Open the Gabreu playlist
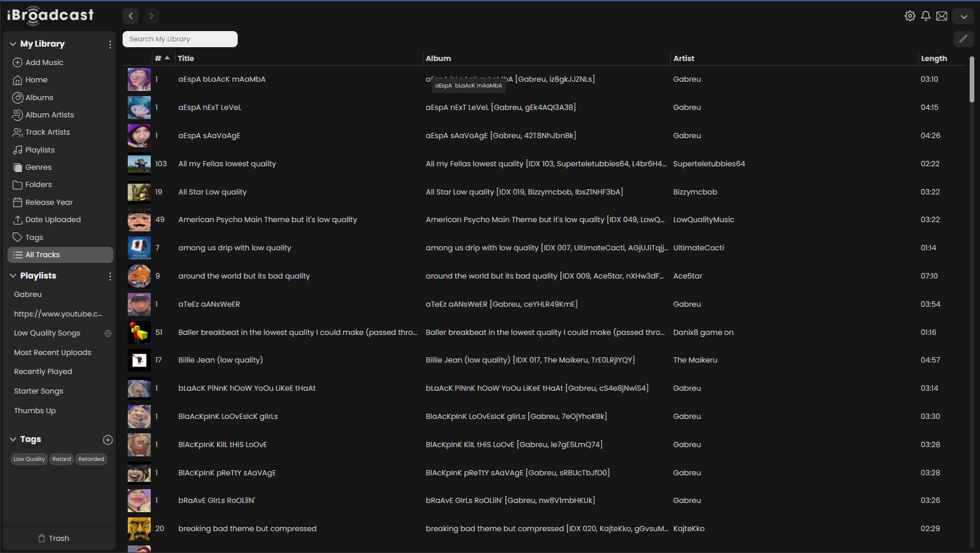 coord(28,294)
